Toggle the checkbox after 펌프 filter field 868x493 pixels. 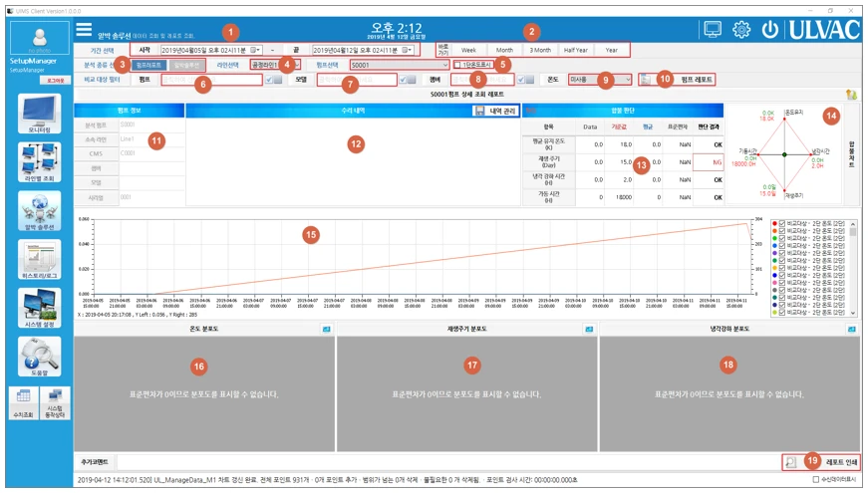(269, 80)
